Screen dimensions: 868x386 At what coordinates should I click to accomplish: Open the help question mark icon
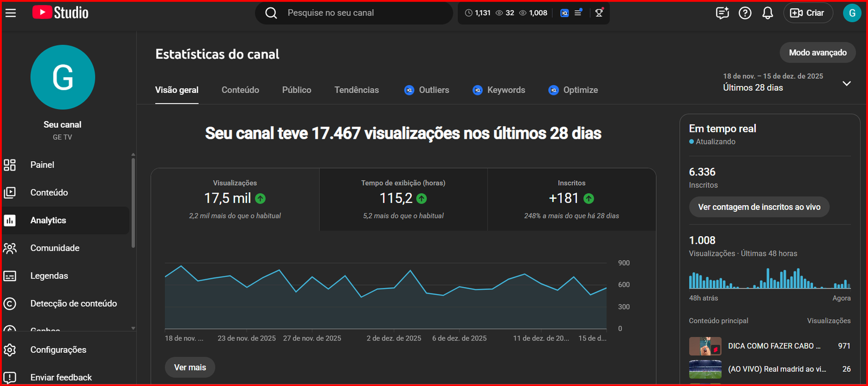[745, 13]
